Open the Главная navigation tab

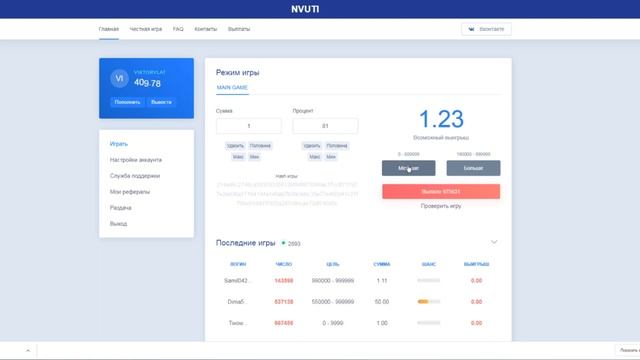point(109,29)
